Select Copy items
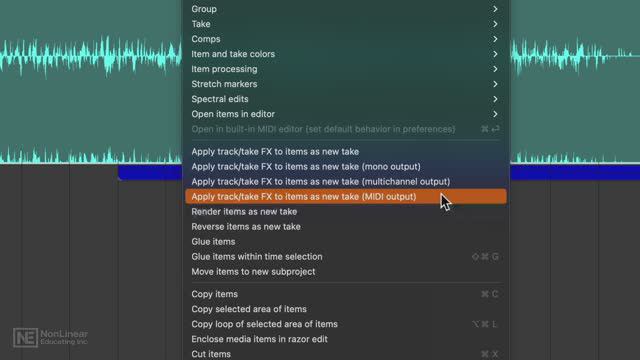 (346, 294)
